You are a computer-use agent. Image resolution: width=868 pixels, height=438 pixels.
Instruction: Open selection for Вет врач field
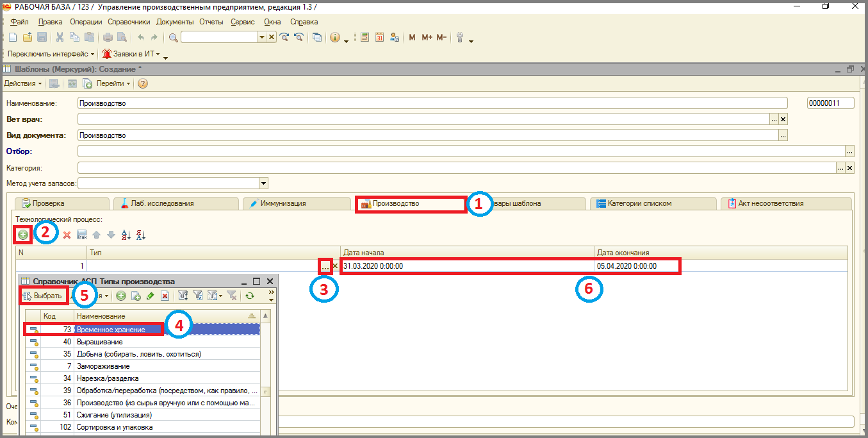point(774,119)
